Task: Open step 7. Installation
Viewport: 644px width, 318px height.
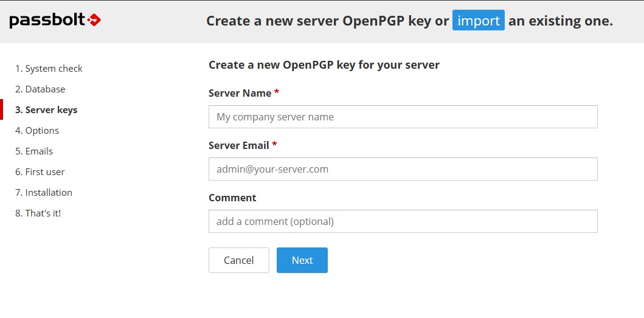Action: click(x=44, y=192)
